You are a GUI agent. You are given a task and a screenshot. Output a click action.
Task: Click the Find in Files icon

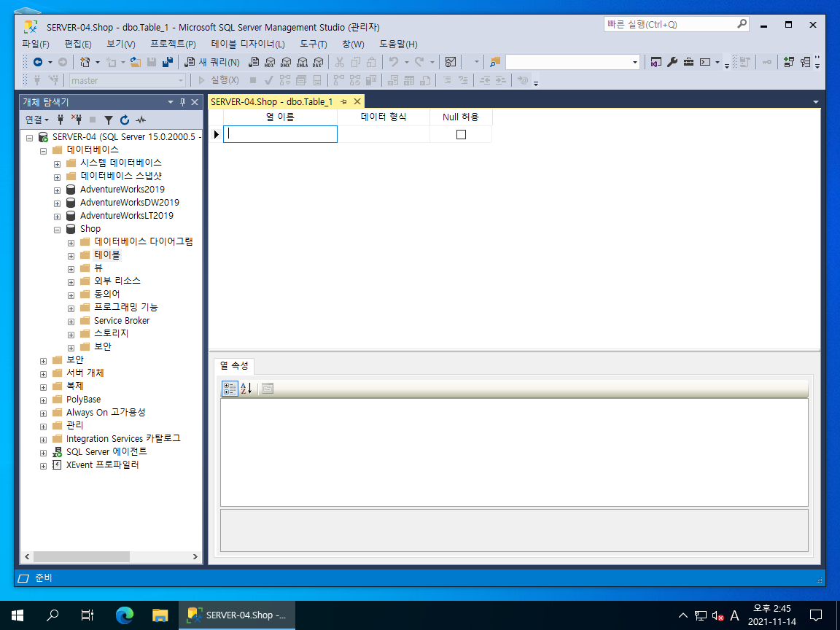[495, 62]
